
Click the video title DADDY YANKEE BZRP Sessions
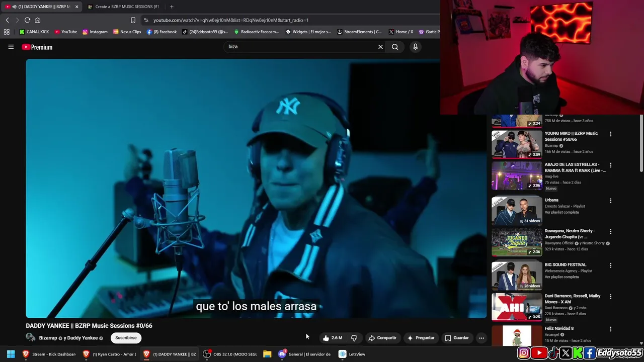[89, 326]
